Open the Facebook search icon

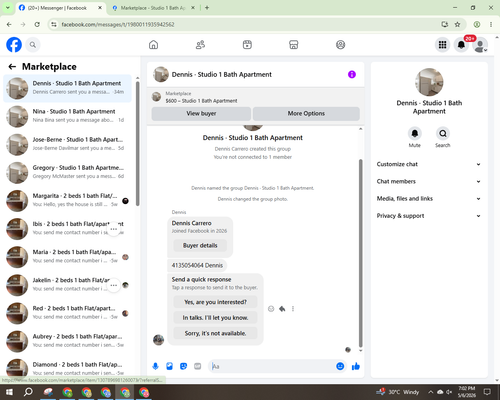33,45
